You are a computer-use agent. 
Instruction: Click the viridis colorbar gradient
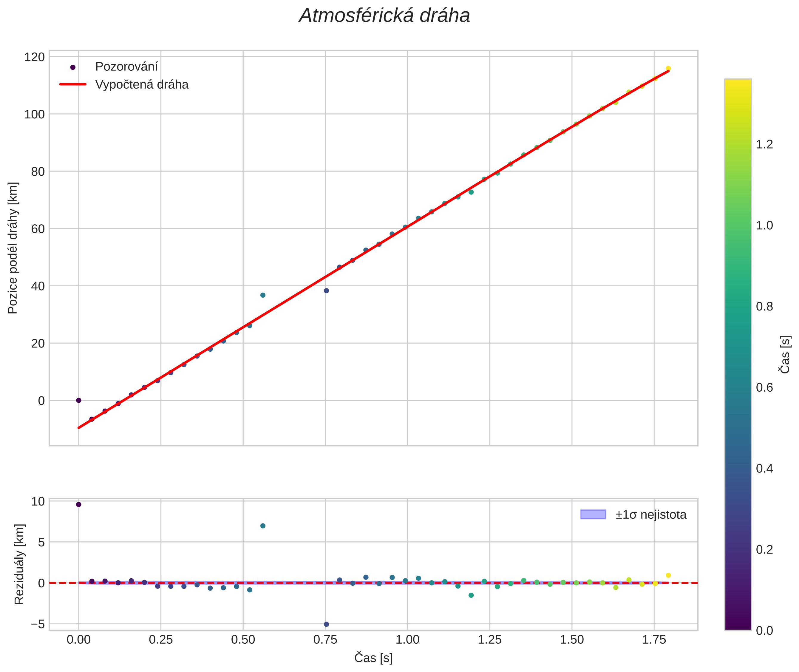pos(738,354)
